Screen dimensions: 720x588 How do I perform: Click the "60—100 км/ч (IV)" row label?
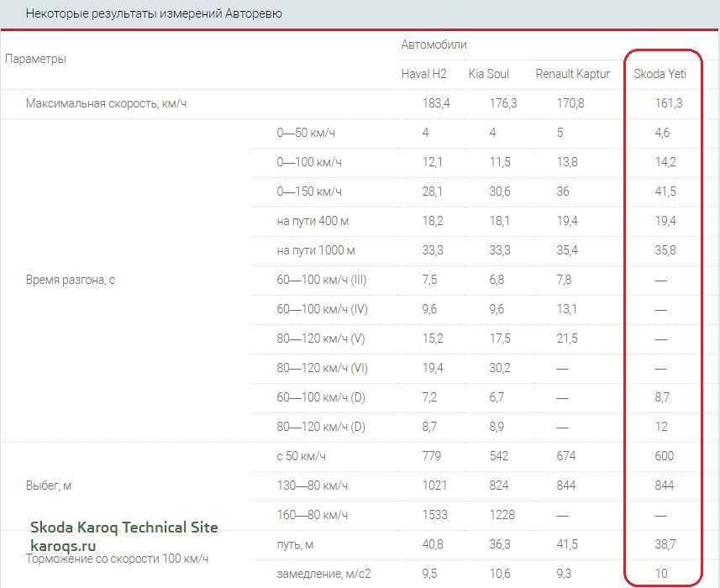tap(323, 309)
